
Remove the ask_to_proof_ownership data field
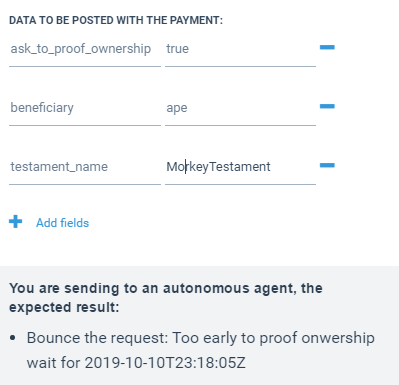327,47
